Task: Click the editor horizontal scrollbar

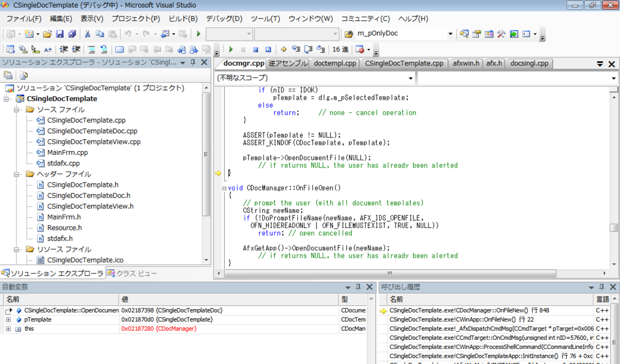Action: (391, 273)
